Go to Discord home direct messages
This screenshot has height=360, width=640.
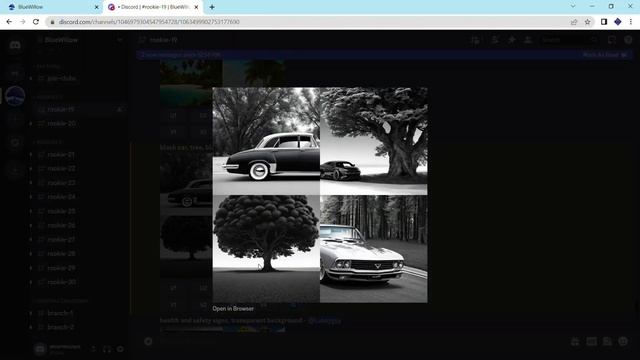(x=15, y=44)
